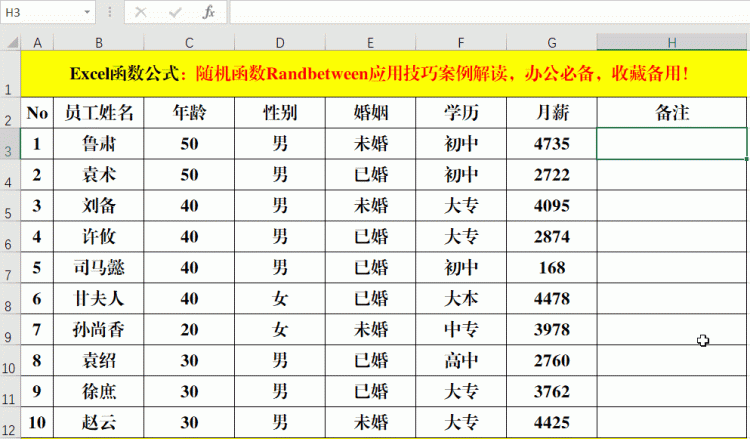Click the salary cell 2760

coord(551,360)
